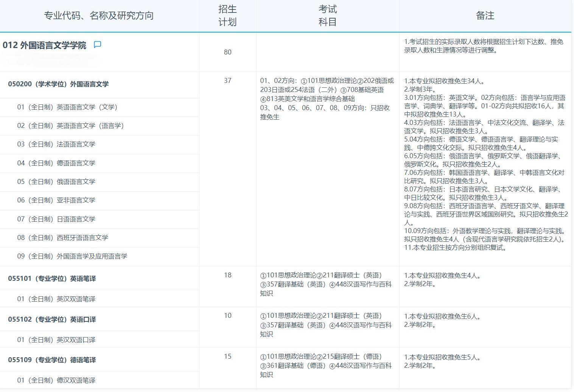
Task: Click the 考试科目 column header
Action: 327,16
